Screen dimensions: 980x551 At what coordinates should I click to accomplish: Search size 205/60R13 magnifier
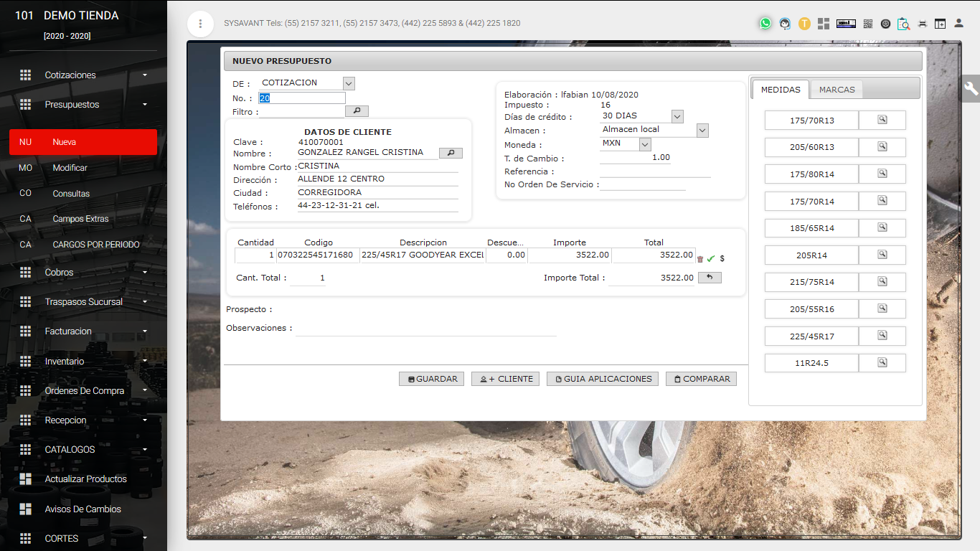click(882, 147)
